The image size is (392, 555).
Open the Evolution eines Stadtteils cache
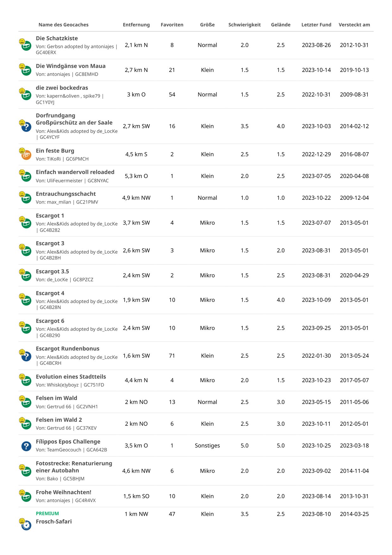click(x=71, y=377)
